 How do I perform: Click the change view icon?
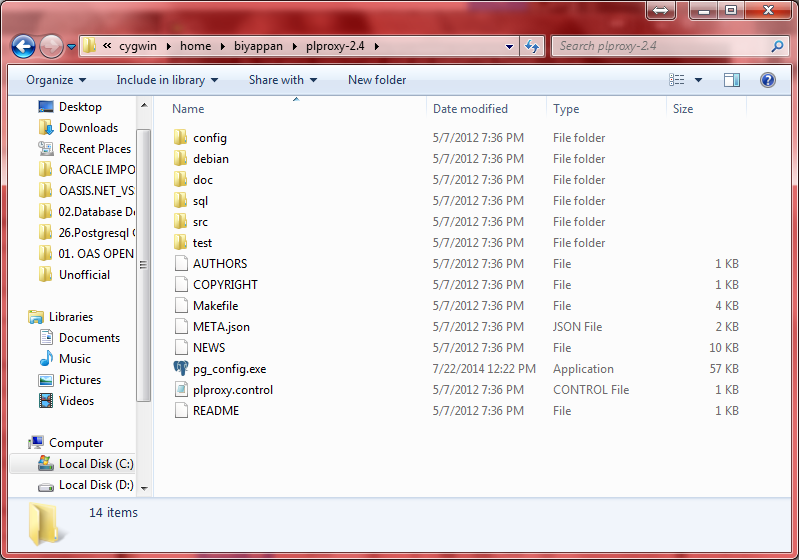(678, 80)
